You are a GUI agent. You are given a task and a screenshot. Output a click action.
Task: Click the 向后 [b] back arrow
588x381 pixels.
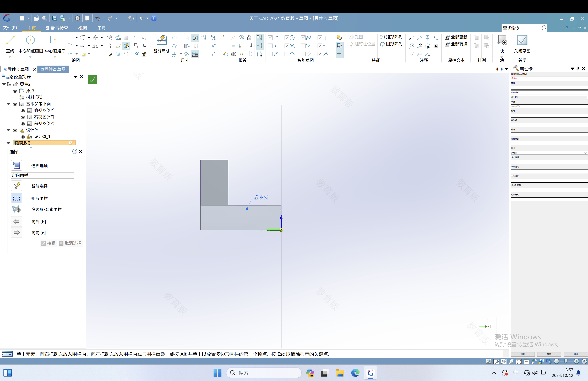coord(17,222)
